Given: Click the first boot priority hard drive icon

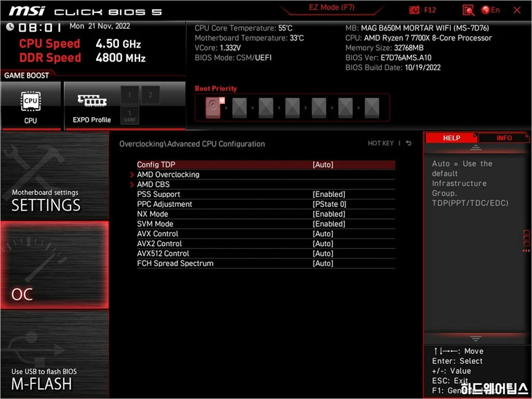Looking at the screenshot, I should pyautogui.click(x=213, y=108).
